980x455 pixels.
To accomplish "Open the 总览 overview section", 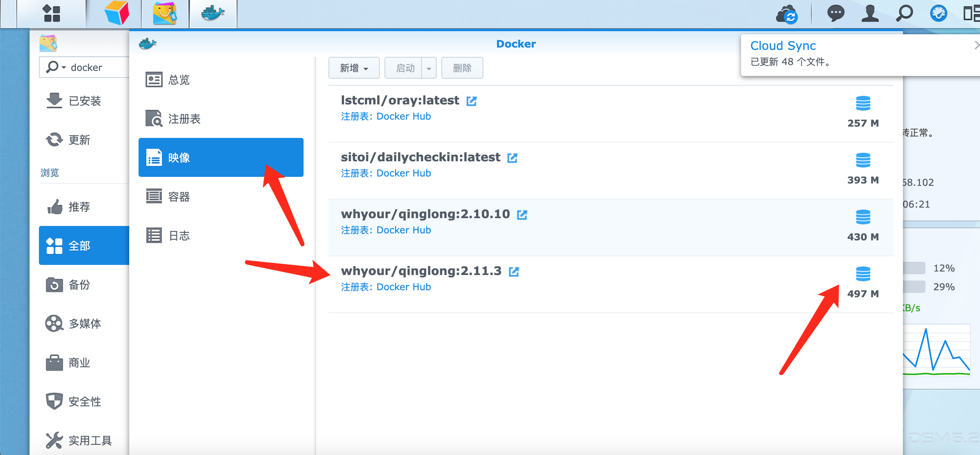I will (221, 79).
